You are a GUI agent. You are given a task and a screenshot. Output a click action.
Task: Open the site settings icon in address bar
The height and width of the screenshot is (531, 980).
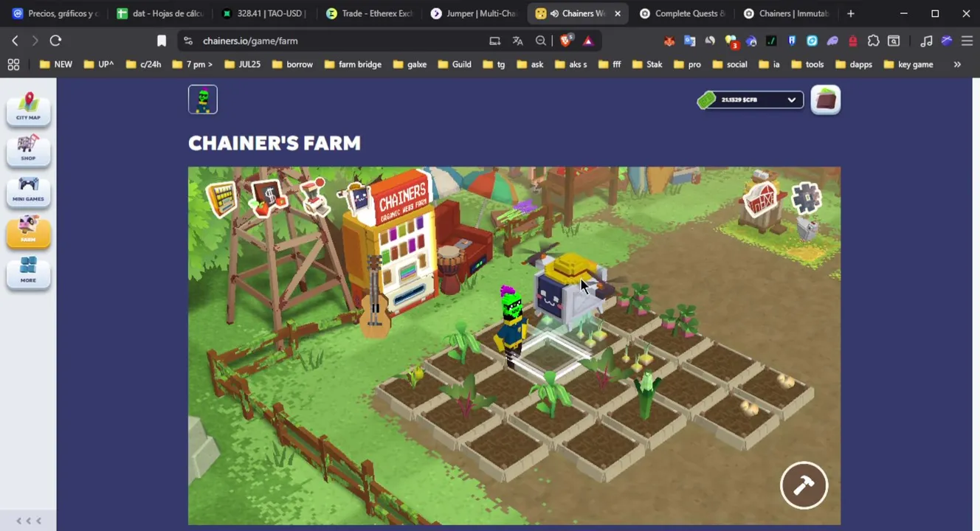pyautogui.click(x=188, y=41)
